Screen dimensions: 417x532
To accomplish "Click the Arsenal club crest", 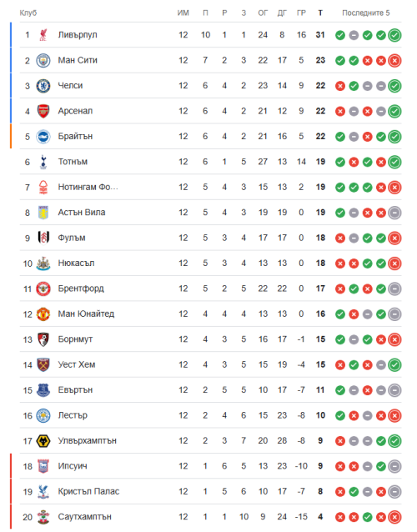I will 43,111.
